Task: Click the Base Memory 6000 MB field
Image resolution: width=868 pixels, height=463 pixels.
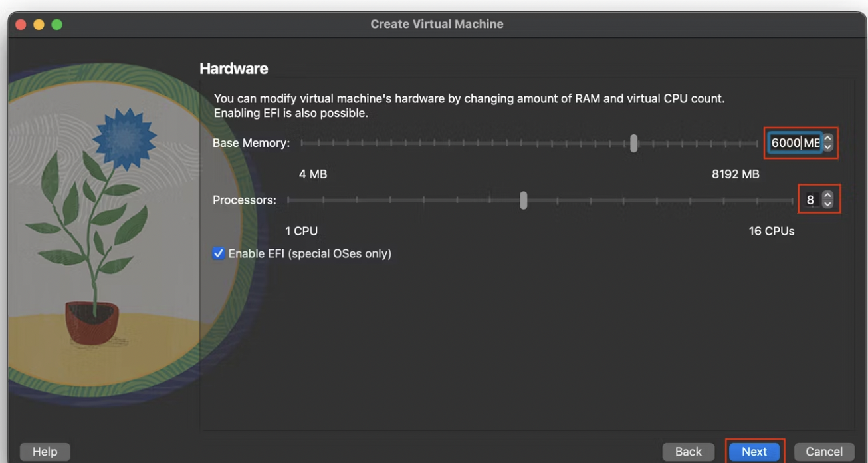Action: click(x=792, y=143)
